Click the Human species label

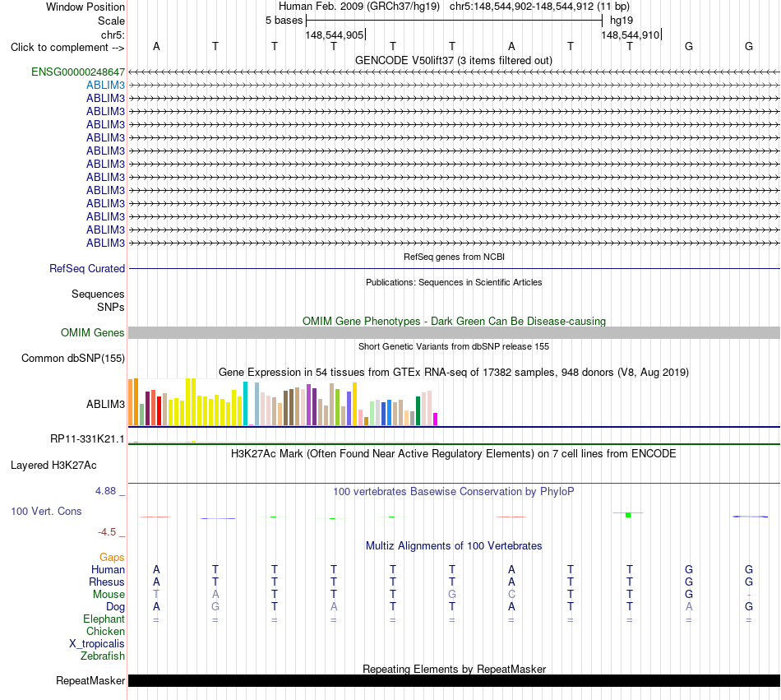coord(108,569)
